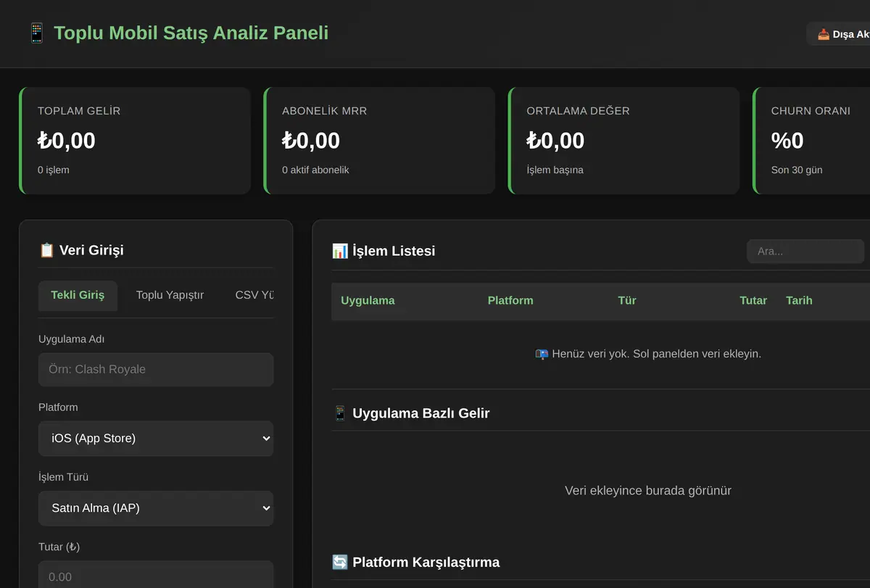Click the "Son 30 gün" text
The width and height of the screenshot is (870, 588).
point(797,170)
